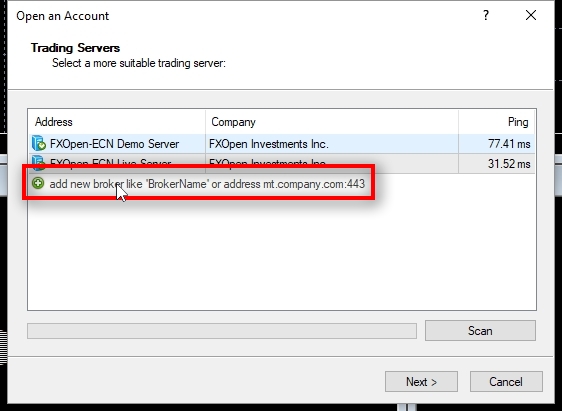The width and height of the screenshot is (562, 411).
Task: Click the Trading Servers heading
Action: click(75, 48)
